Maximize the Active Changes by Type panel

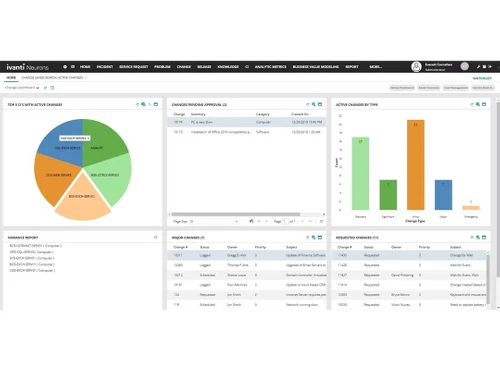tap(484, 104)
